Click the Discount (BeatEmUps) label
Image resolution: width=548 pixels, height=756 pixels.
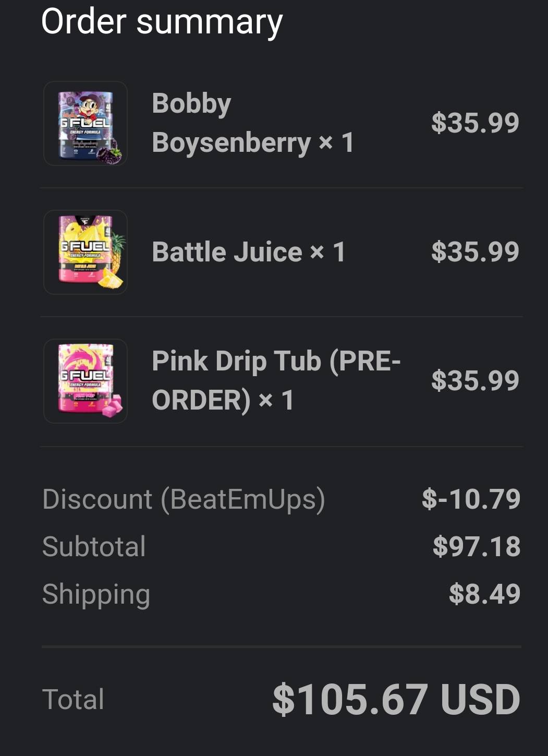click(184, 499)
